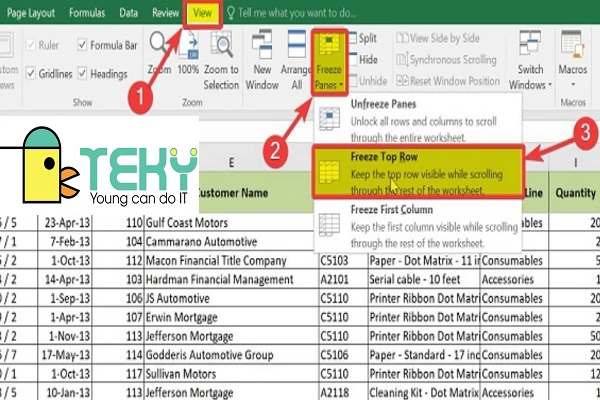Select the date cell 7-Feb-13

click(65, 242)
